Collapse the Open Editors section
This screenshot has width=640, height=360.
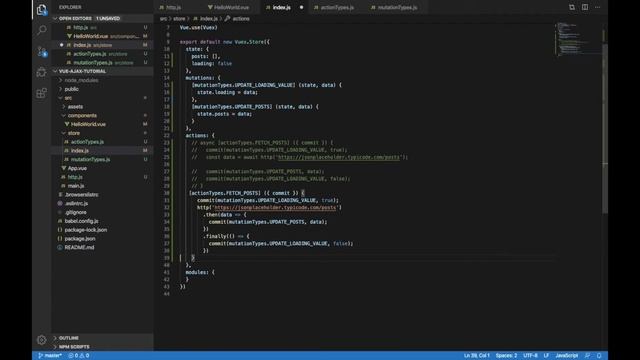click(102, 18)
